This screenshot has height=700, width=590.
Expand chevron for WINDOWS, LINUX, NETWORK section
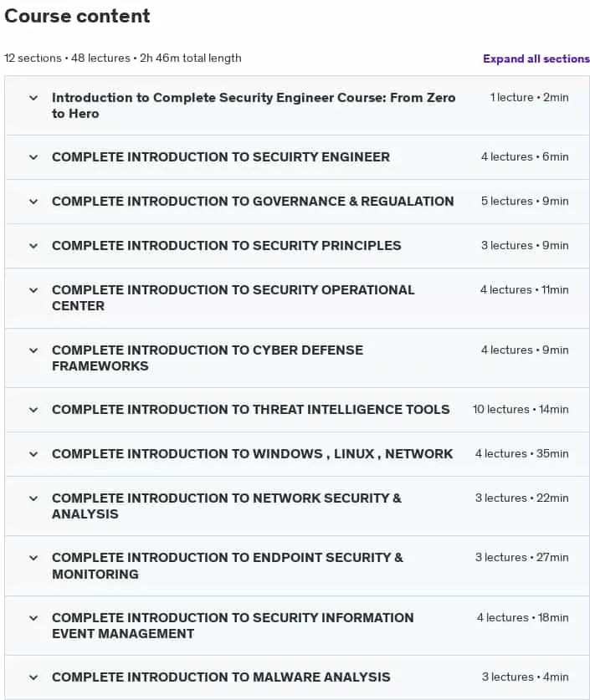coord(33,454)
